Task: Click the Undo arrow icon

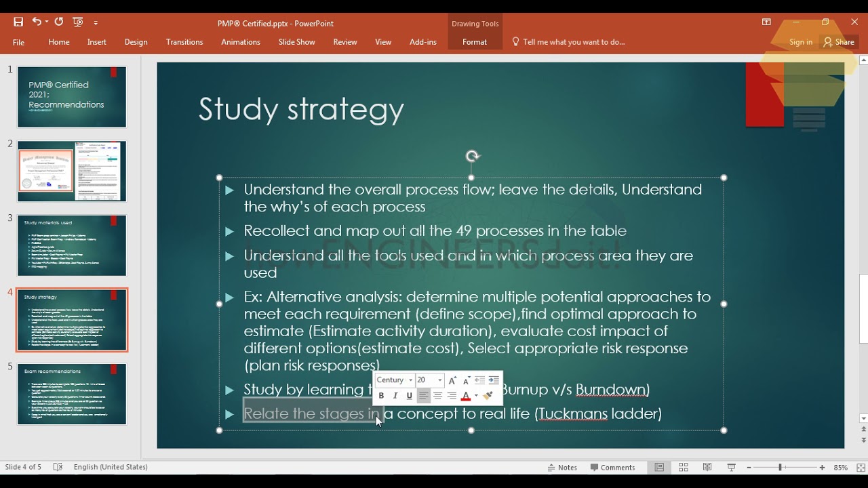Action: pos(36,22)
